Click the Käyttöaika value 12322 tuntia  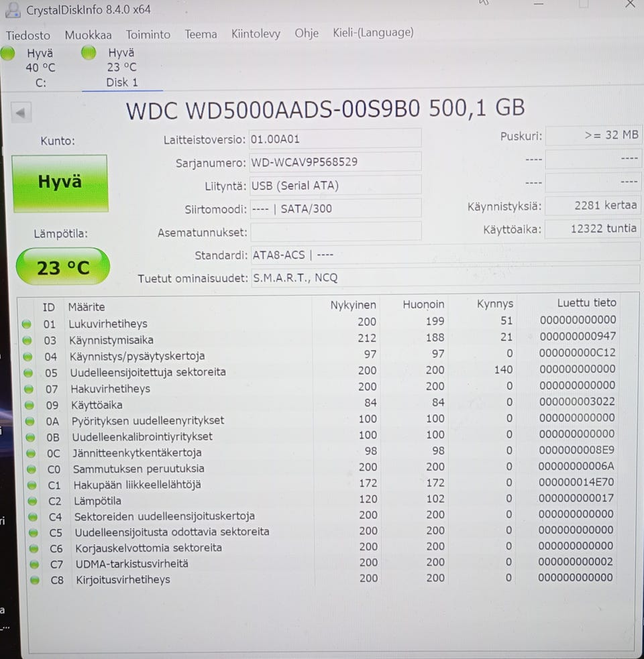592,229
